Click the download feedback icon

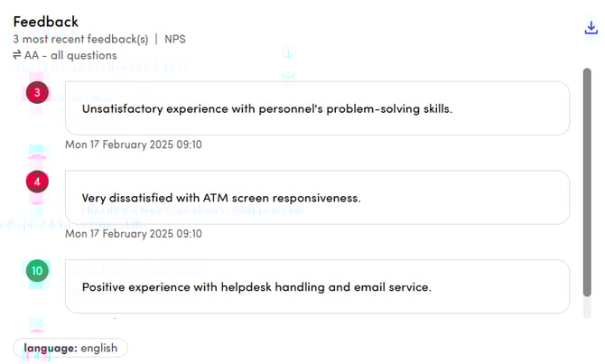pyautogui.click(x=591, y=28)
